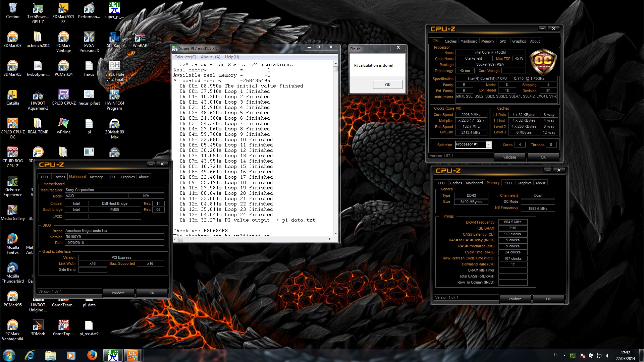Click the Core Speed value 2905.9 MHz

coord(471,115)
